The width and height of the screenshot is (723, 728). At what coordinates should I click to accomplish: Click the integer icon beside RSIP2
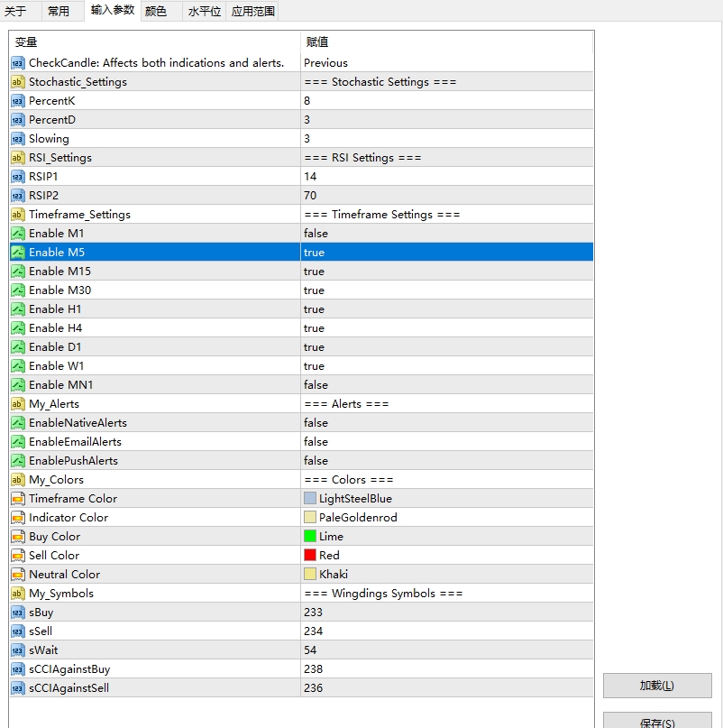pyautogui.click(x=18, y=196)
